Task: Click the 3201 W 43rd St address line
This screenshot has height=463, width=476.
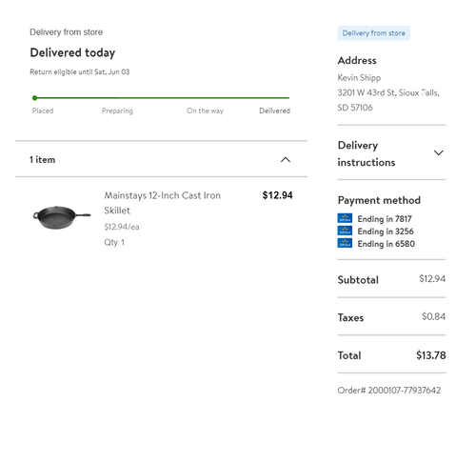Action: (x=388, y=92)
